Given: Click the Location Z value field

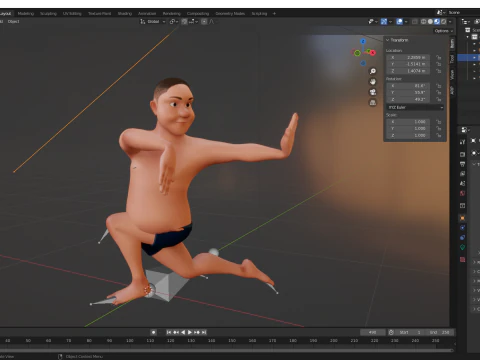Looking at the screenshot, I should click(408, 71).
